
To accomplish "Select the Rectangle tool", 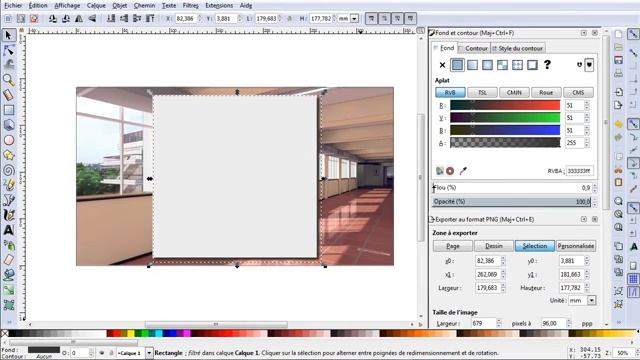I will pyautogui.click(x=9, y=110).
